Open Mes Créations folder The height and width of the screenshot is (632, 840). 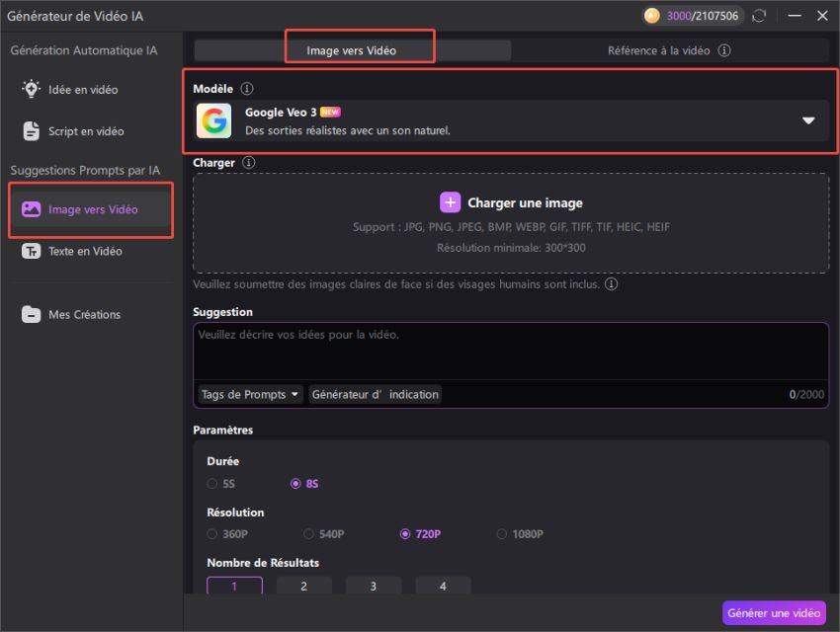[71, 315]
